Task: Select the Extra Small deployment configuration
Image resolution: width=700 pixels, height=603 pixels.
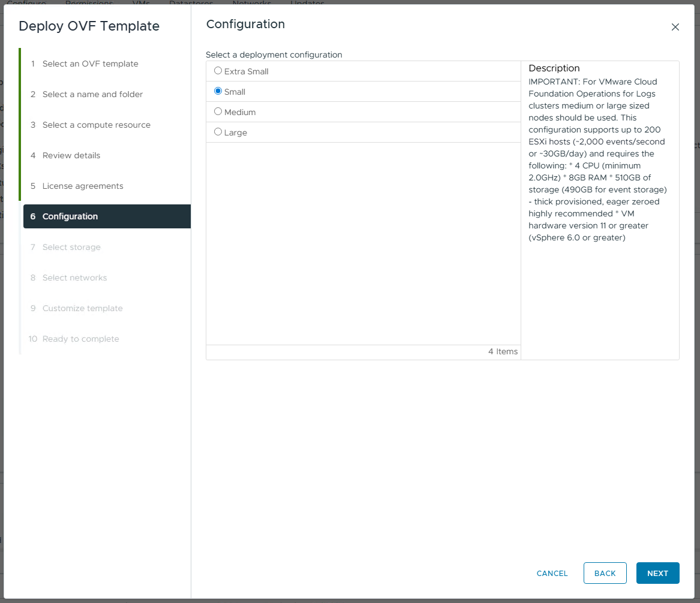Action: pos(218,71)
